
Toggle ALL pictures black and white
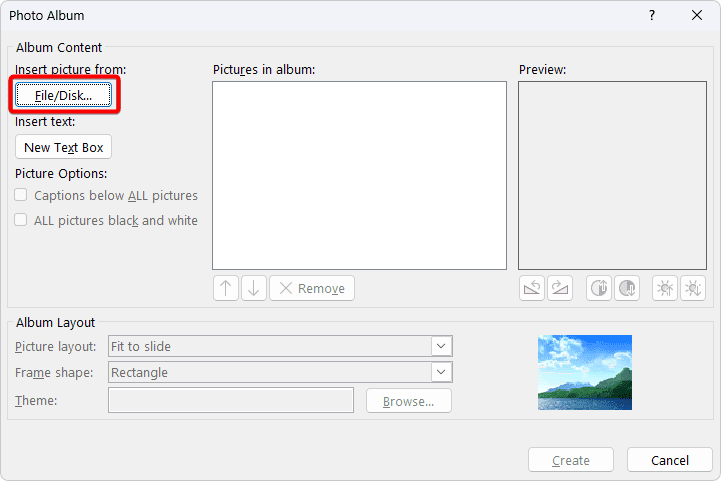click(x=21, y=221)
